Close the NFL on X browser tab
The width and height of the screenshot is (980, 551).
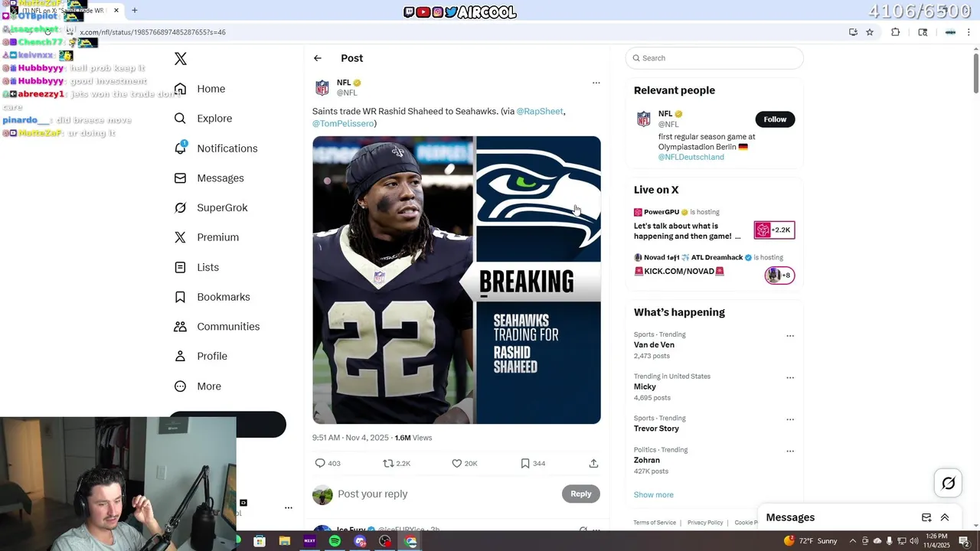coord(116,11)
